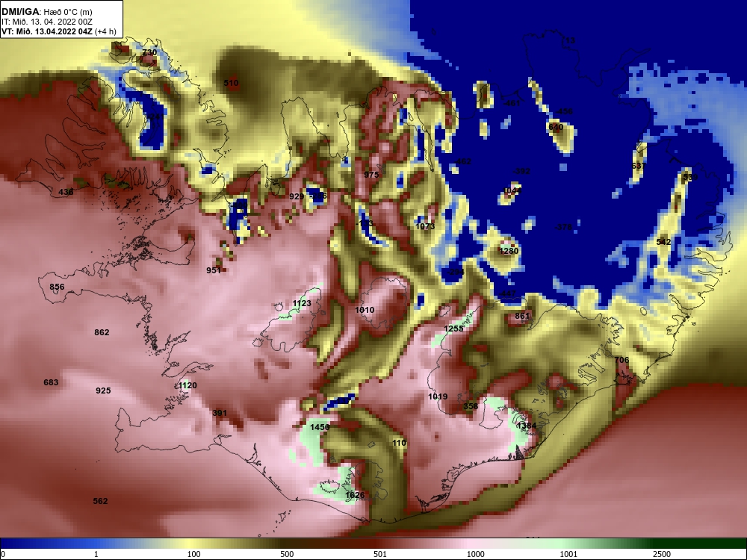Click the 1019 value on the map

[438, 396]
